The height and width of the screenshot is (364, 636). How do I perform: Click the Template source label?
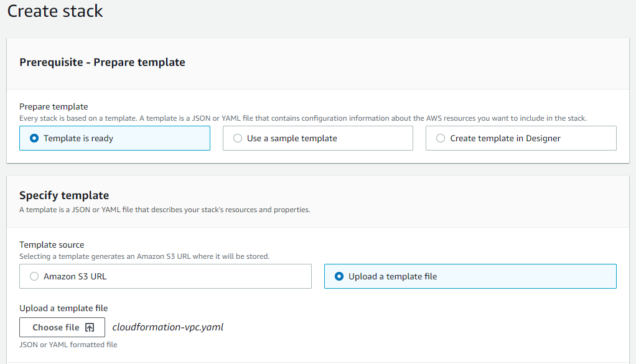coord(52,245)
